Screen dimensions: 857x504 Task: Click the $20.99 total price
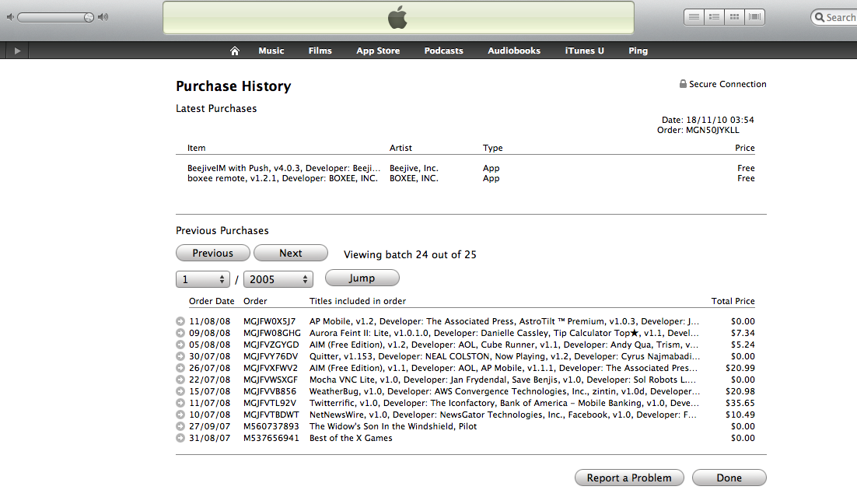[740, 368]
